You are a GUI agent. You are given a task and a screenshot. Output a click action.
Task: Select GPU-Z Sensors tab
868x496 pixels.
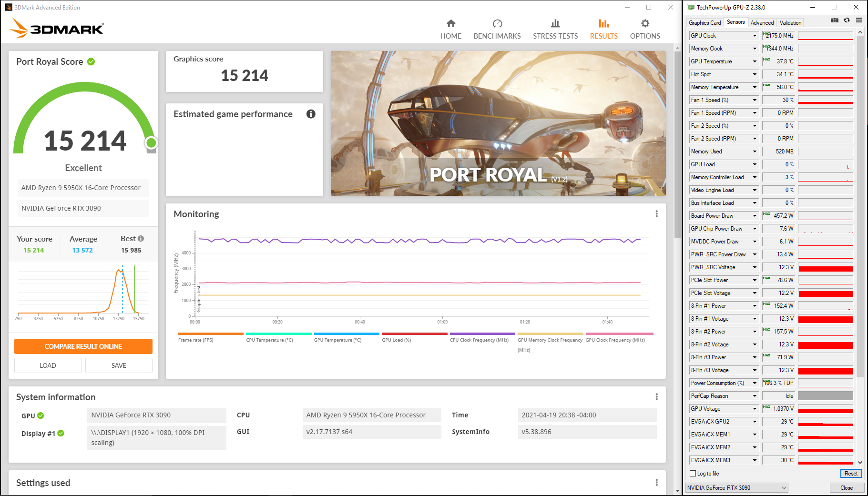[735, 22]
